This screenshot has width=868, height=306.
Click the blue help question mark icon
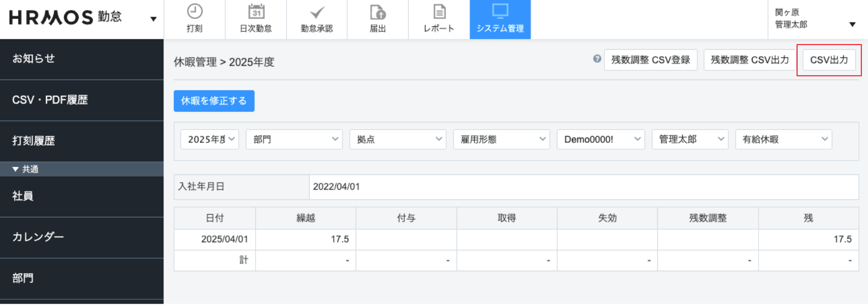(x=597, y=59)
